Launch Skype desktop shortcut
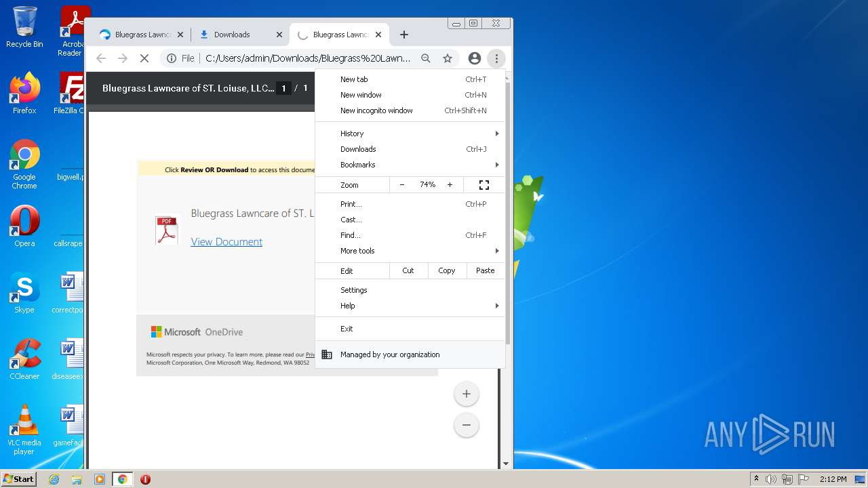868x488 pixels. pyautogui.click(x=24, y=292)
